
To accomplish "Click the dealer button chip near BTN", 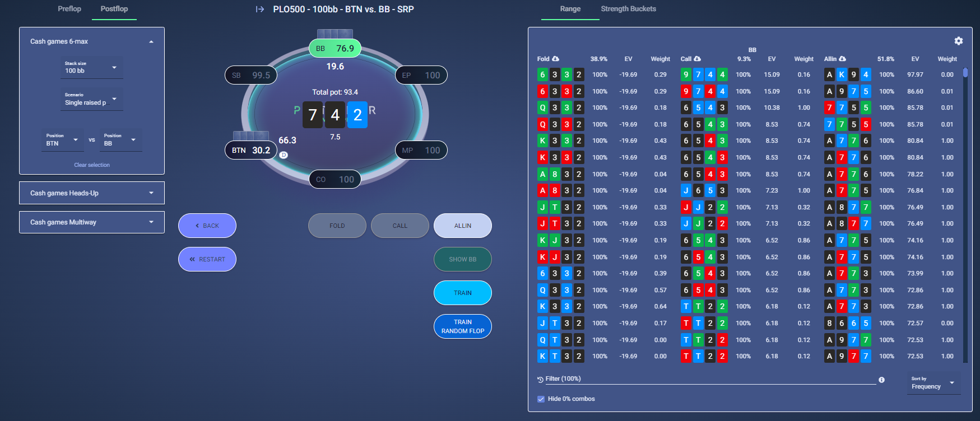I will pyautogui.click(x=284, y=155).
